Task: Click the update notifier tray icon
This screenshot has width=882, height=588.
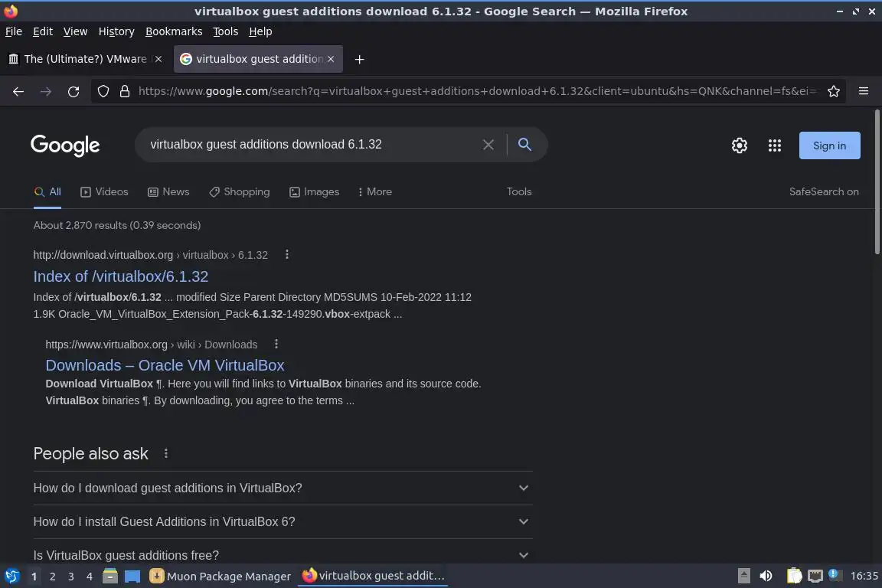Action: tap(835, 575)
